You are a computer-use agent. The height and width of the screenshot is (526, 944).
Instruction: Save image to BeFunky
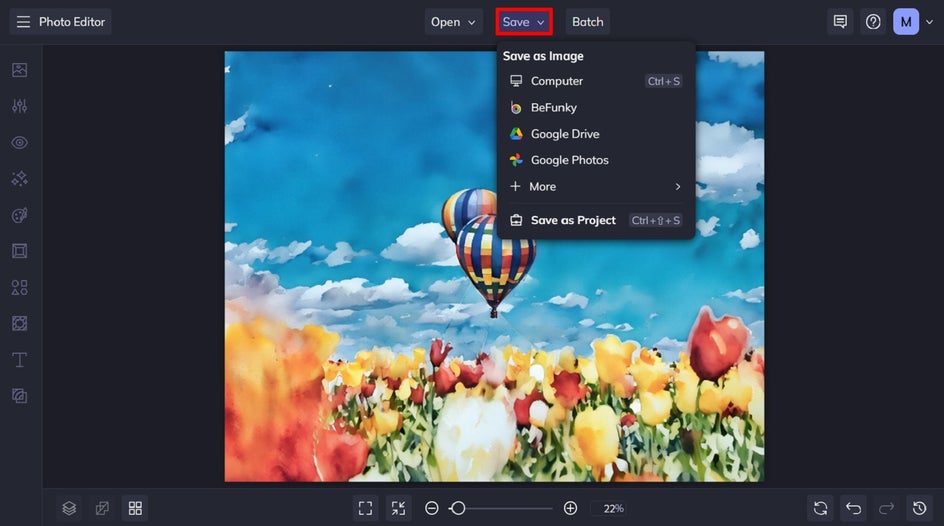pos(595,107)
